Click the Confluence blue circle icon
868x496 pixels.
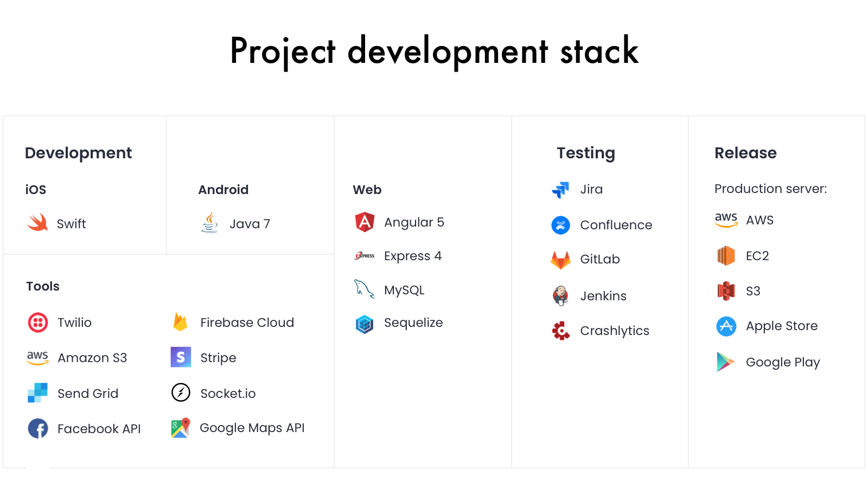(x=560, y=225)
